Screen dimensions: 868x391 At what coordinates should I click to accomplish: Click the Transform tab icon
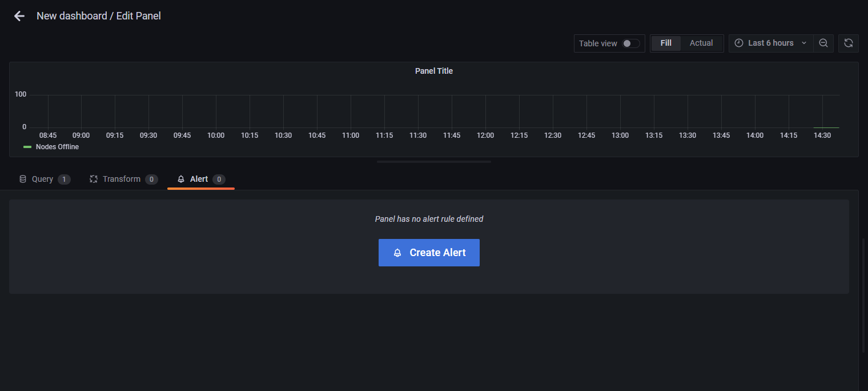point(94,179)
